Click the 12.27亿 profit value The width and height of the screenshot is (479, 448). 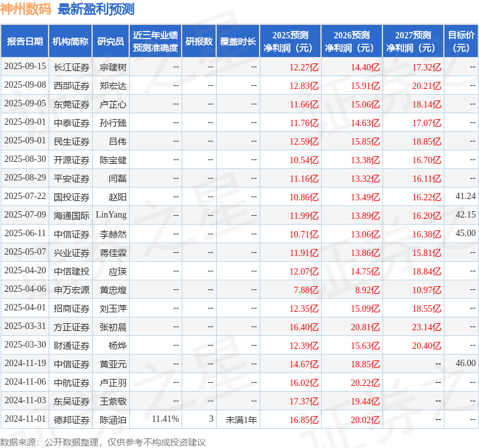(x=304, y=67)
